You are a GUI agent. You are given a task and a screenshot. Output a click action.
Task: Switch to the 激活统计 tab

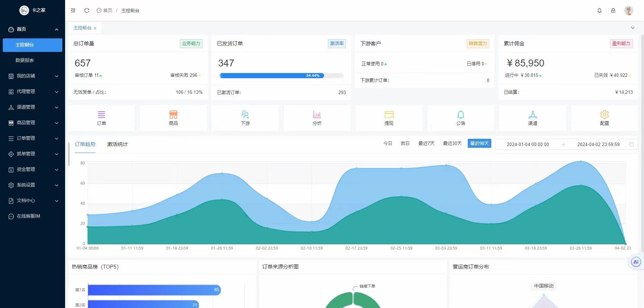coord(117,144)
